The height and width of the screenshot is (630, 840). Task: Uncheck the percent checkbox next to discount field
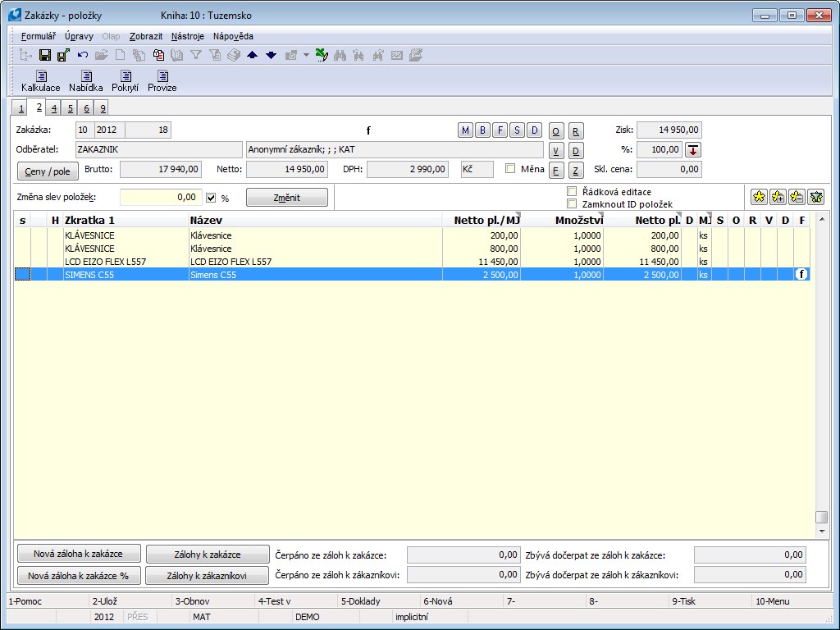point(211,198)
